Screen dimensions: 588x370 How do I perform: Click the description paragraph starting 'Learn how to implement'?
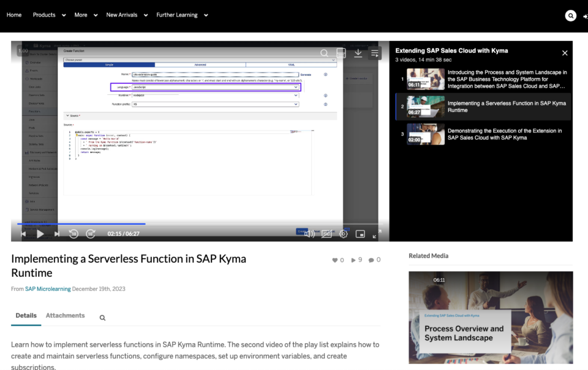point(195,355)
